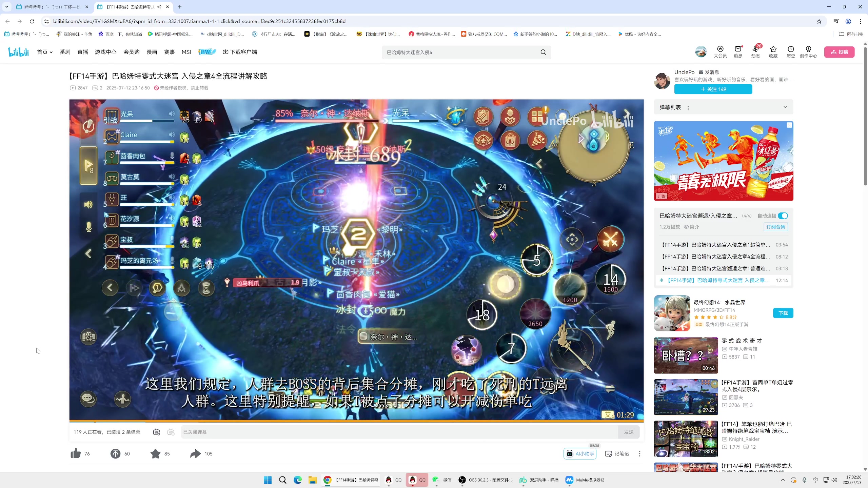This screenshot has height=488, width=868.
Task: Open danmaku settings icon
Action: click(x=171, y=432)
